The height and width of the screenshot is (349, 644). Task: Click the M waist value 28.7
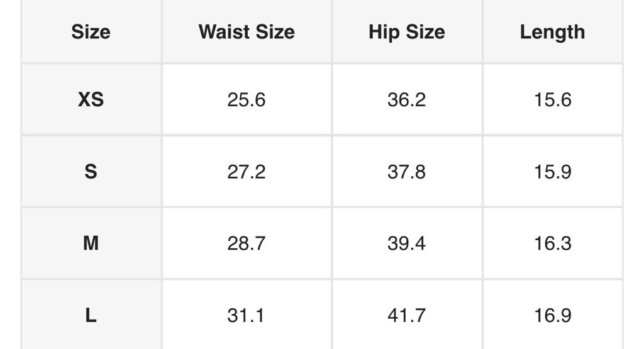point(247,243)
